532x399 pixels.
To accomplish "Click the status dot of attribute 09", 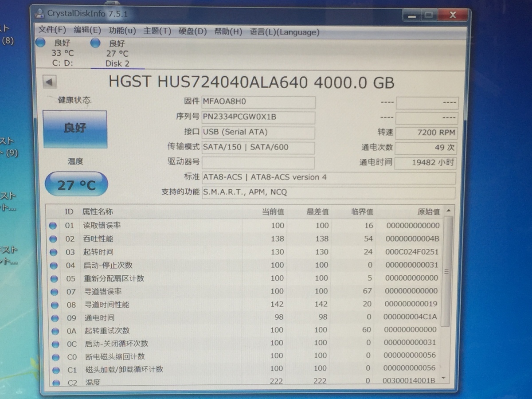I will click(x=55, y=318).
